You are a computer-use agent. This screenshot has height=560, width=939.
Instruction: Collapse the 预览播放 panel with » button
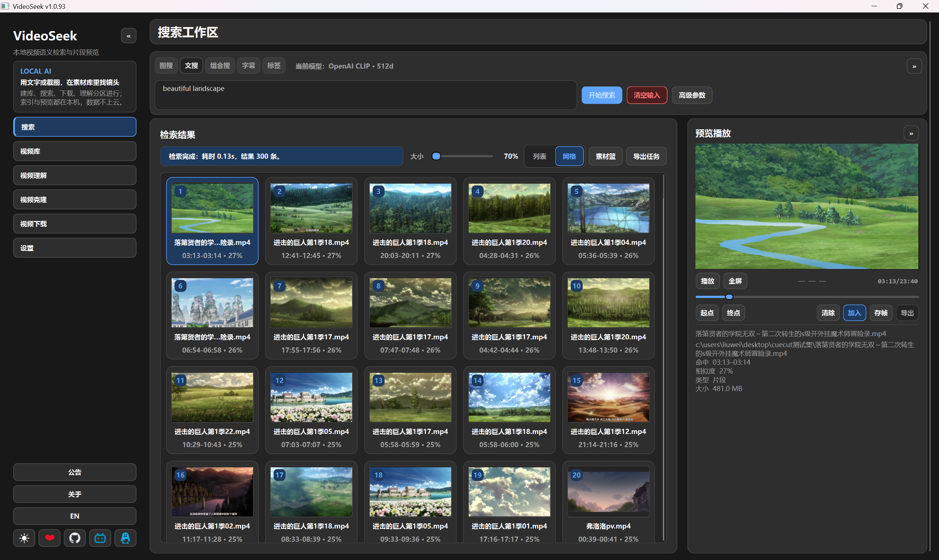(911, 133)
